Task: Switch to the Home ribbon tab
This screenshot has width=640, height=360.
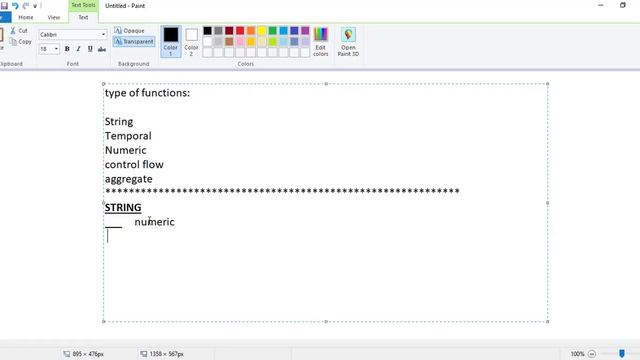Action: pyautogui.click(x=26, y=18)
